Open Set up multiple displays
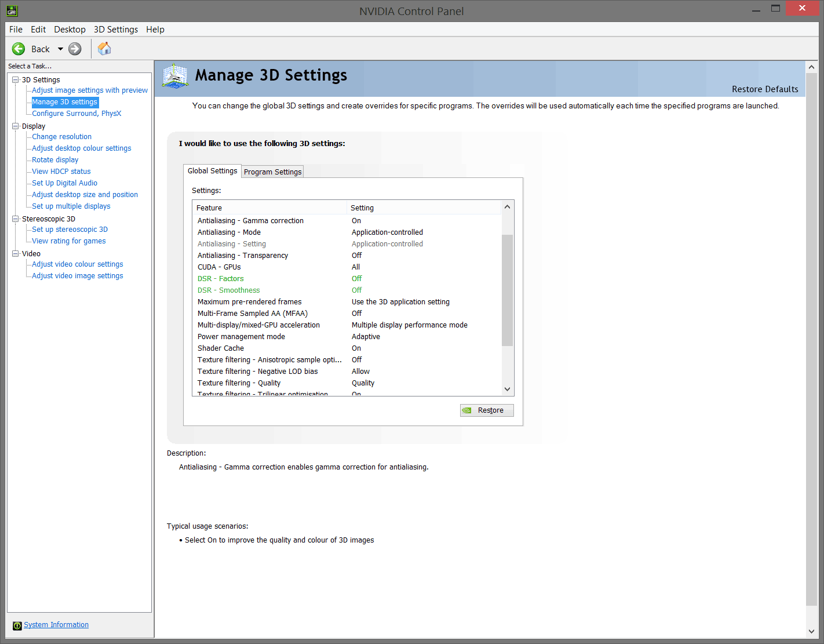 click(x=71, y=206)
